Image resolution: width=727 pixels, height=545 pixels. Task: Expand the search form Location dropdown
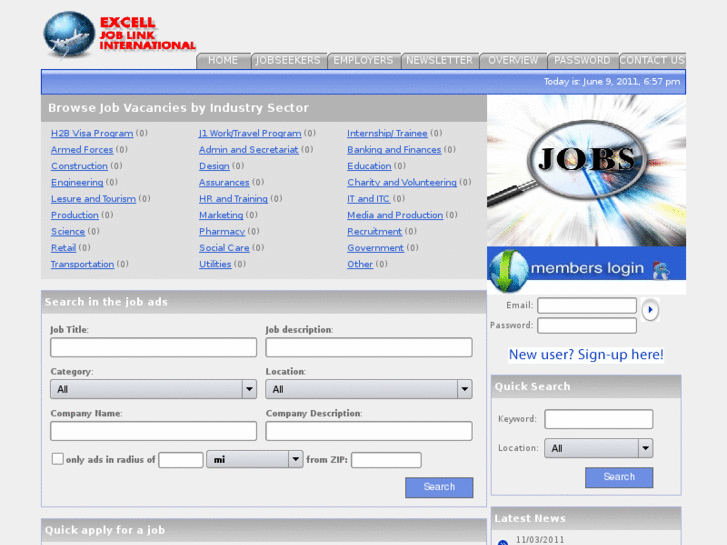tap(368, 389)
